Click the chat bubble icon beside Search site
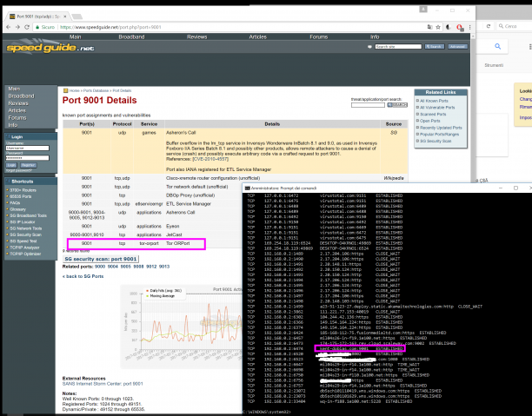 pos(369,46)
